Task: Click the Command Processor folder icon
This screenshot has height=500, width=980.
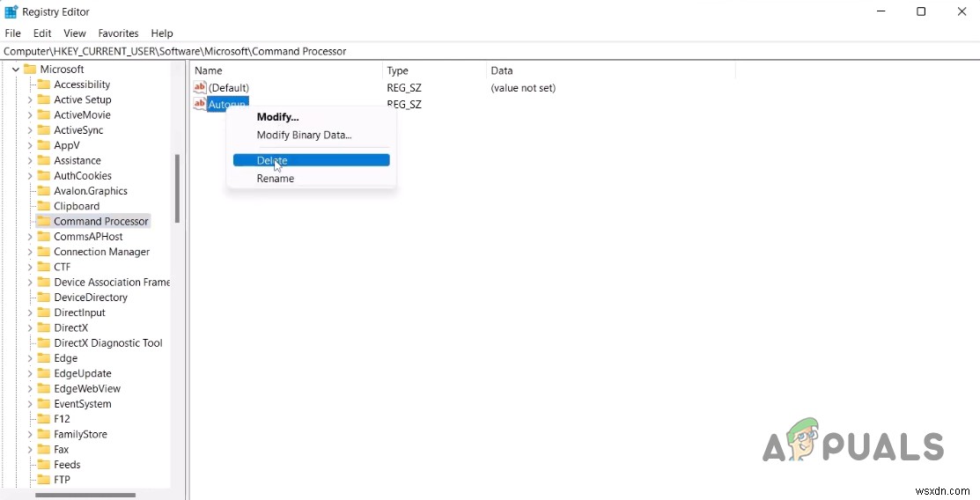Action: pos(43,221)
